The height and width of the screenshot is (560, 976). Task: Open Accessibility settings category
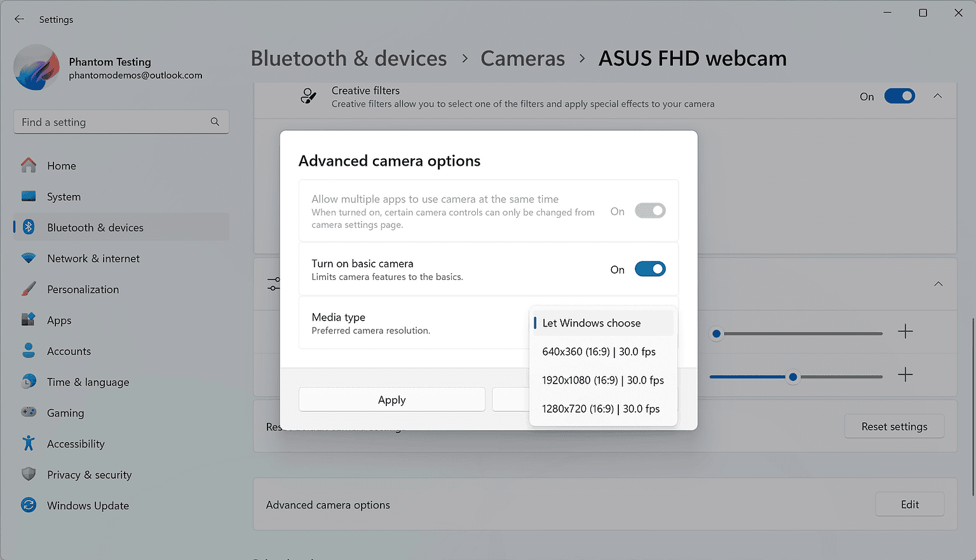click(x=121, y=443)
